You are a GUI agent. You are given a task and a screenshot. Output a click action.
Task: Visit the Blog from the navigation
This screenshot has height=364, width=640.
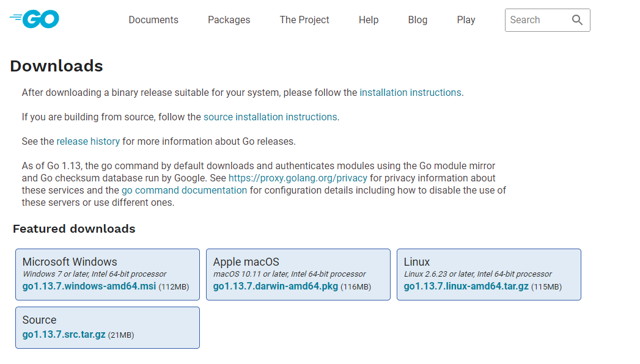coord(417,20)
